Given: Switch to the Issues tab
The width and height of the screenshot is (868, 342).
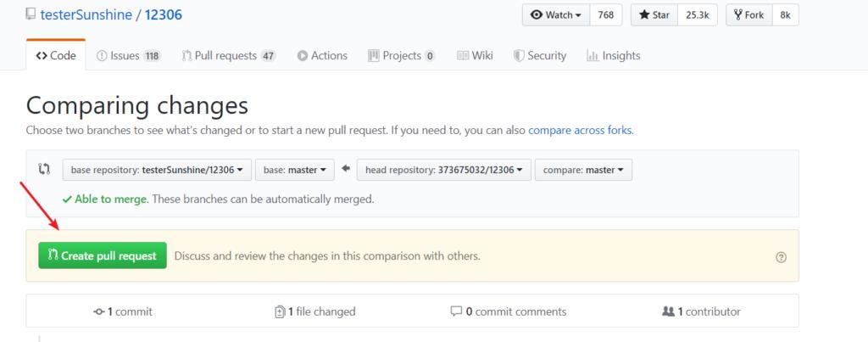Looking at the screenshot, I should 129,55.
